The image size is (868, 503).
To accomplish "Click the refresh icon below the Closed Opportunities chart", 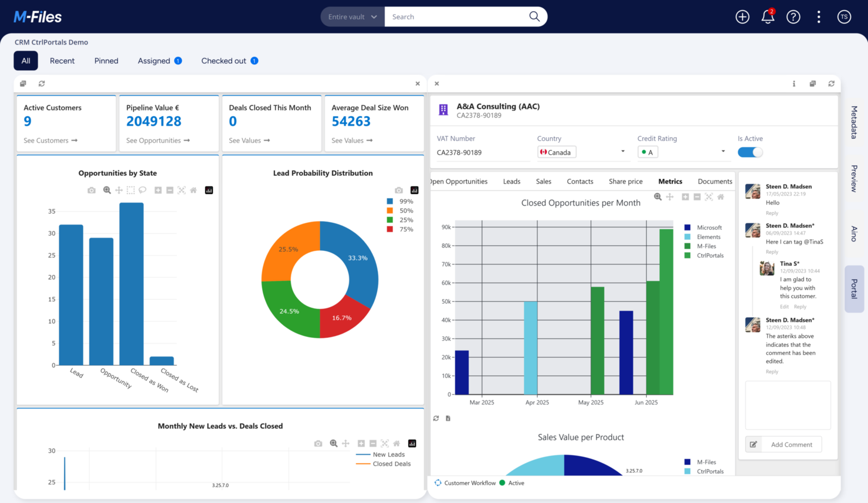I will coord(435,418).
